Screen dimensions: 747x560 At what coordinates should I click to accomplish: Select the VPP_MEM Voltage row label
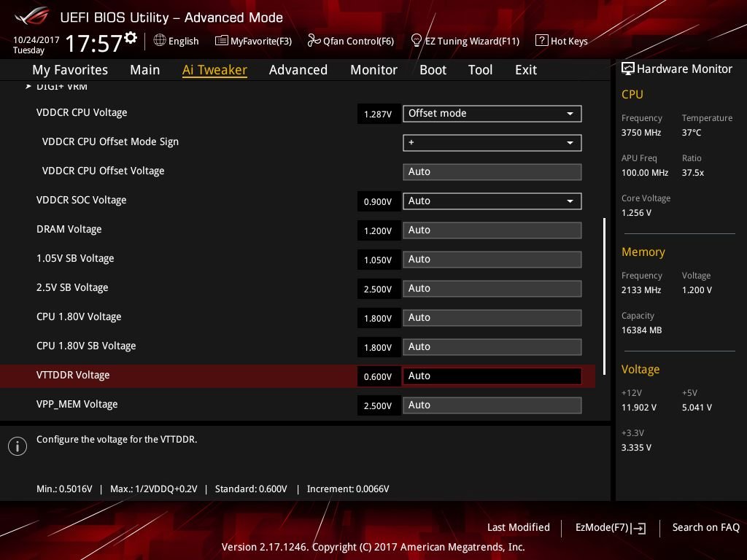click(77, 404)
